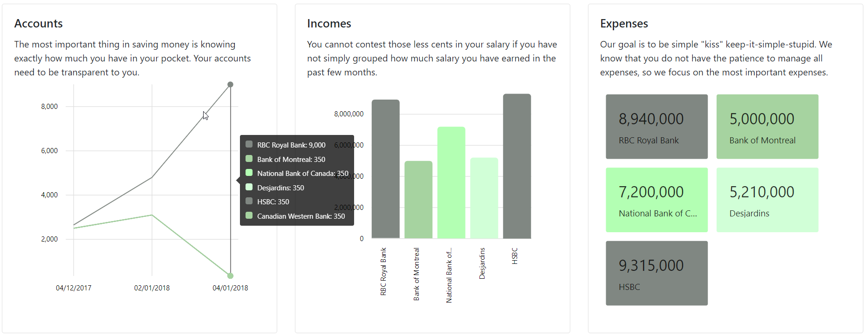Click the Bank of Montreal income bar

(x=418, y=200)
